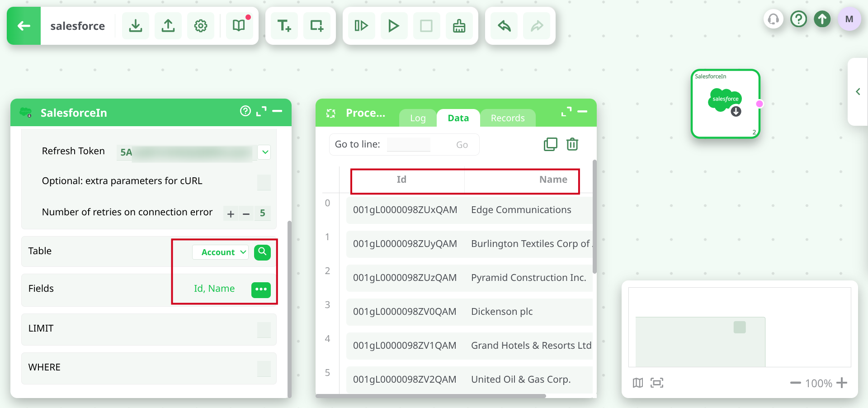Screen dimensions: 868x408
Task: Add a text note to canvas
Action: [x=284, y=26]
